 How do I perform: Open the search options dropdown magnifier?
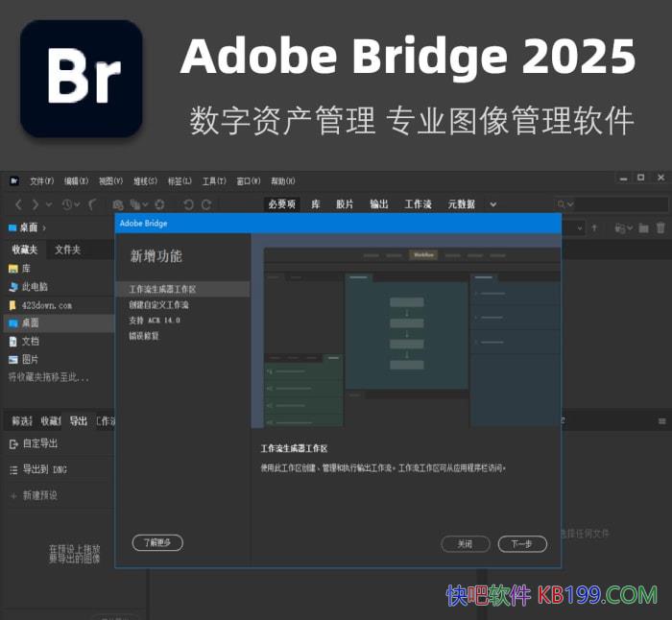click(x=564, y=204)
